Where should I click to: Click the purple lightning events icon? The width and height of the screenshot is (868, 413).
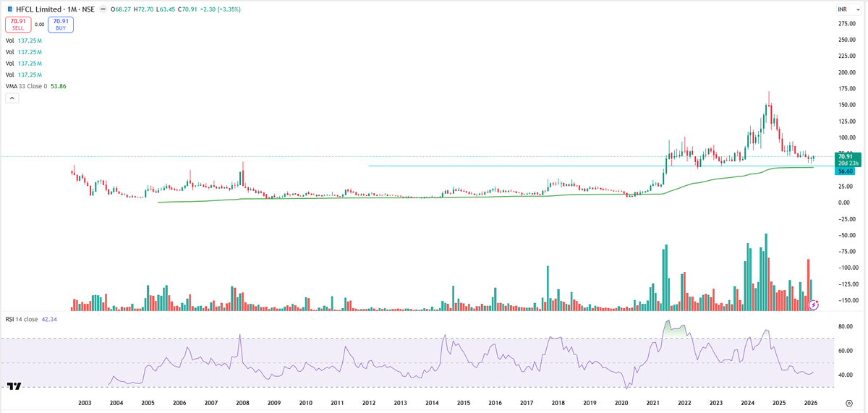[x=814, y=305]
